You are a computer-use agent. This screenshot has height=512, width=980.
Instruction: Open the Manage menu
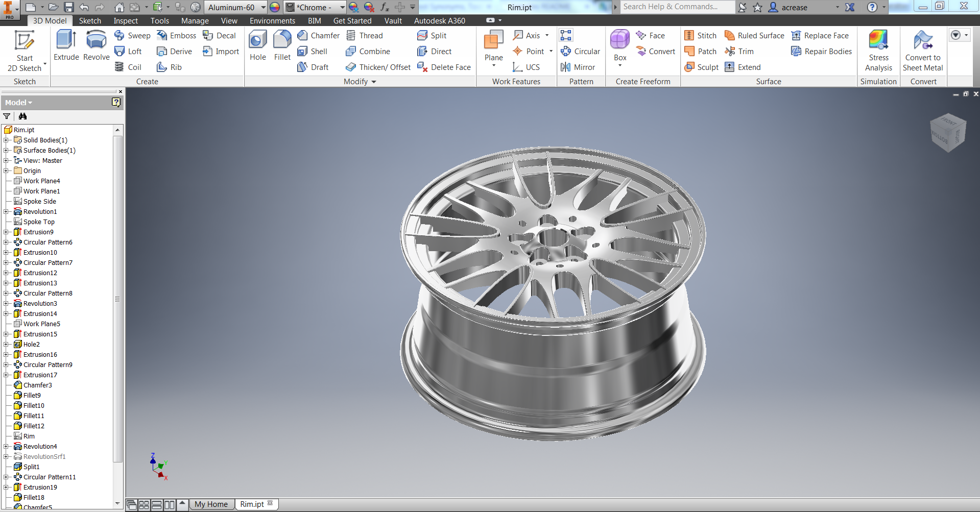[x=195, y=20]
